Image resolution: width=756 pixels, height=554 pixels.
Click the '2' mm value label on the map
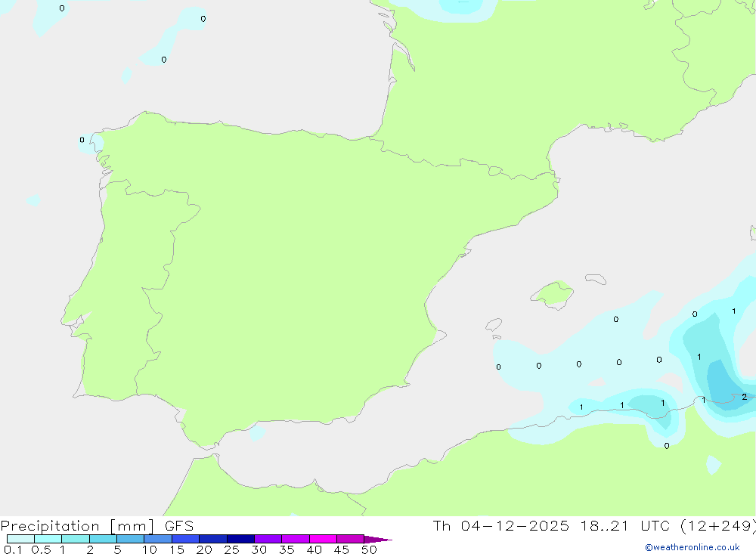745,397
